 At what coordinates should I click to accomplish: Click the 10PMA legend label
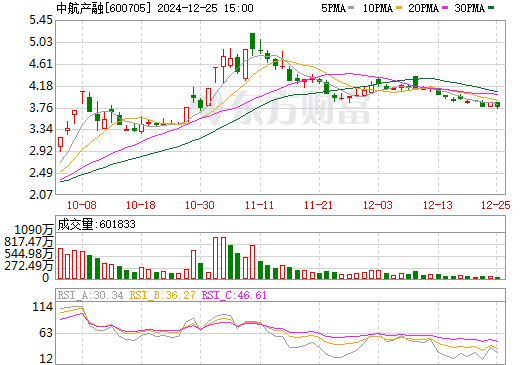[378, 8]
